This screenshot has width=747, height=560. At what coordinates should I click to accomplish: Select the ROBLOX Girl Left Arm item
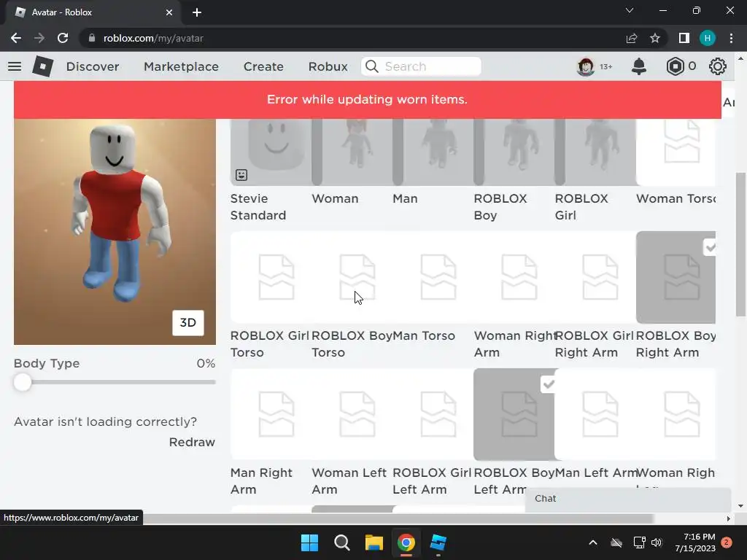coord(432,414)
